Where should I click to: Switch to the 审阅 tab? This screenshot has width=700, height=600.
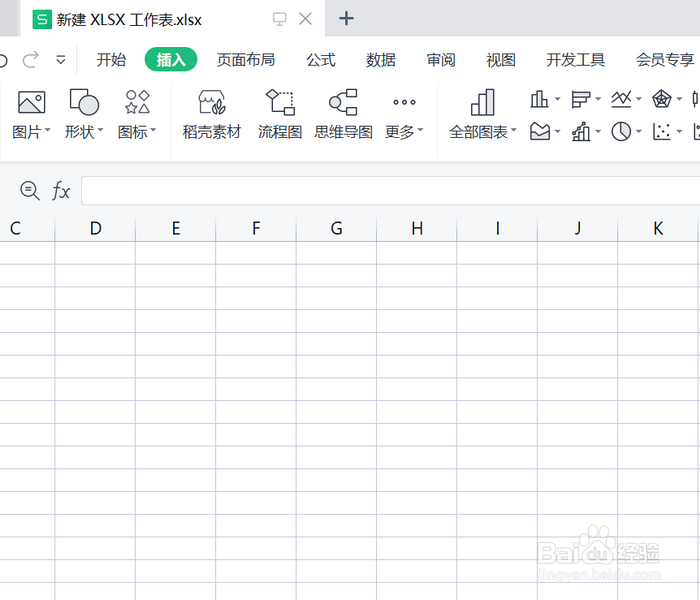tap(441, 59)
